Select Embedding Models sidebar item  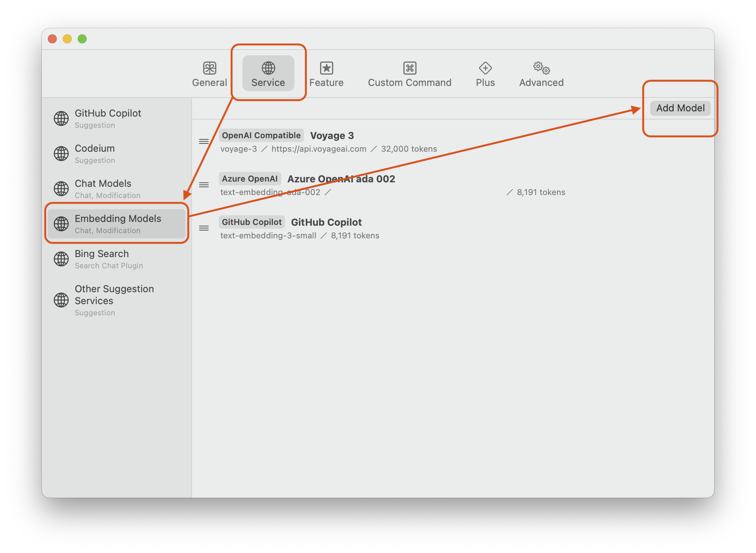coord(118,223)
